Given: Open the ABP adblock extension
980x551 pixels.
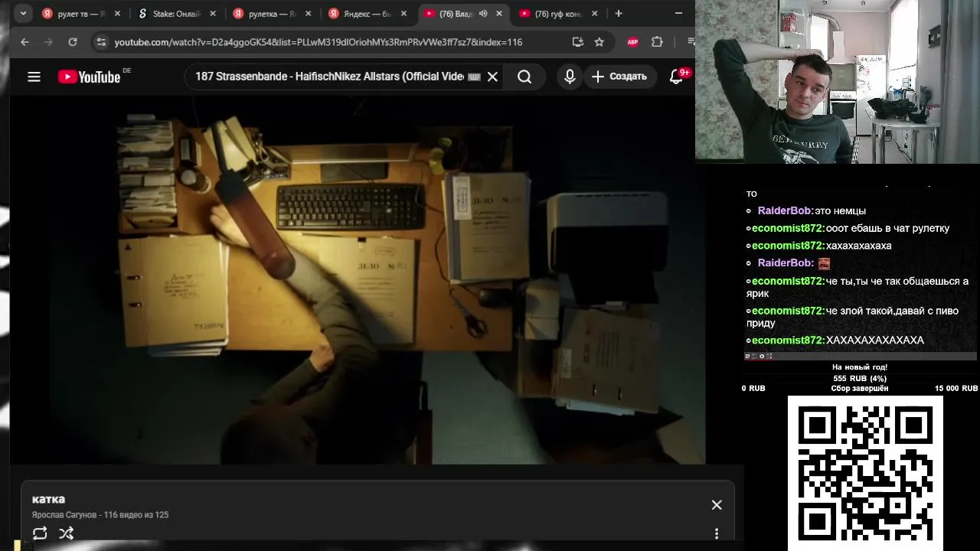Looking at the screenshot, I should 632,42.
